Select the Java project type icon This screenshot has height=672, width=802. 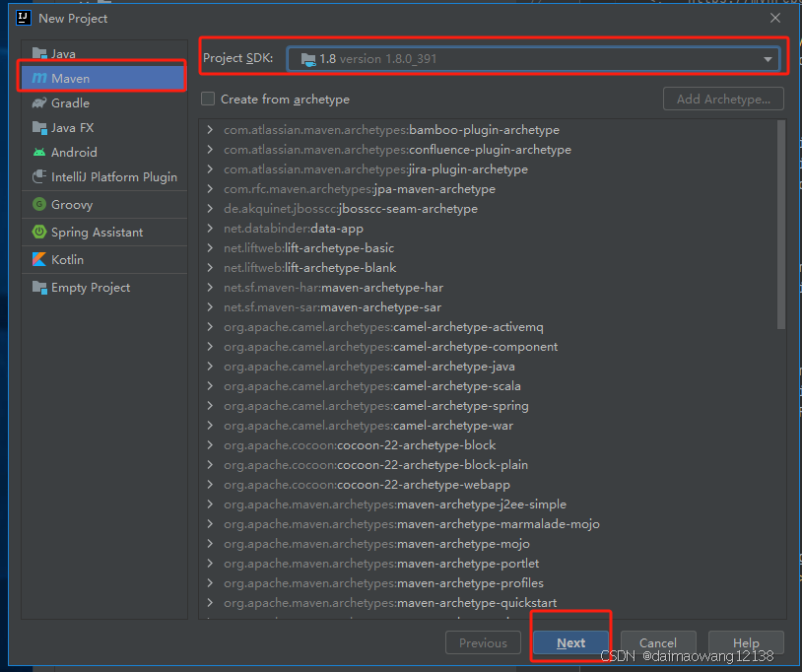coord(39,53)
